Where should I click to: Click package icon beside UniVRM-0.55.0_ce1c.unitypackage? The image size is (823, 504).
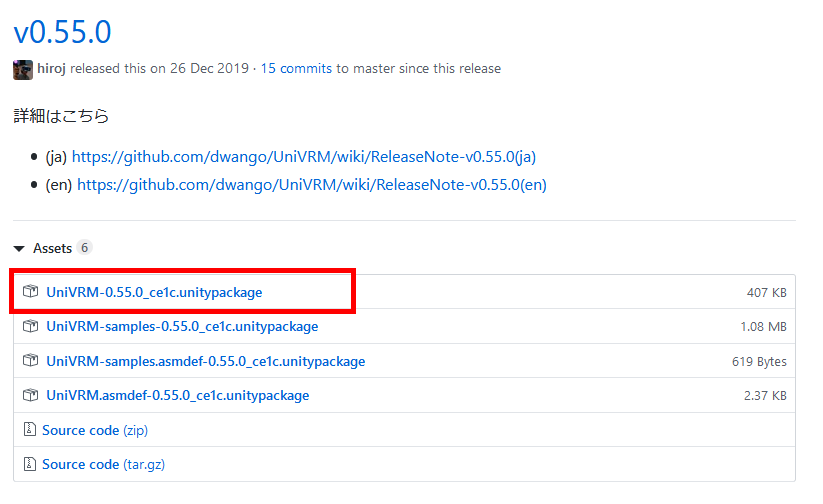[30, 291]
